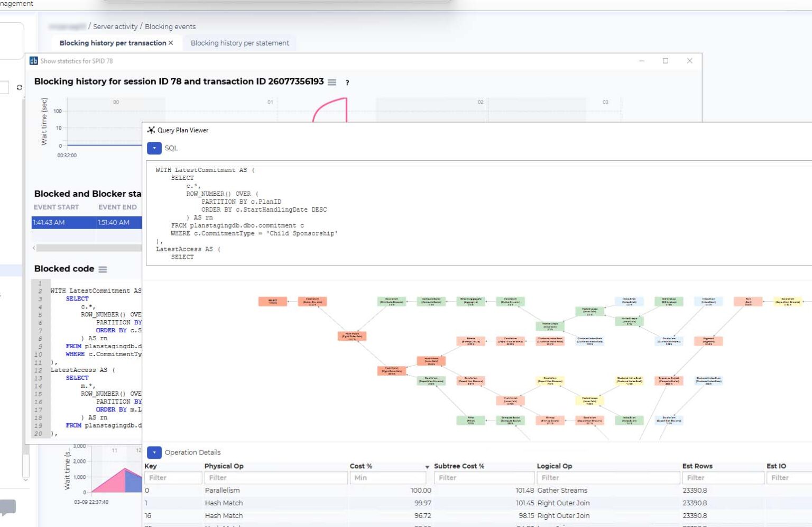Focus the Key column filter field
Screen dimensions: 812x527
[x=172, y=478]
